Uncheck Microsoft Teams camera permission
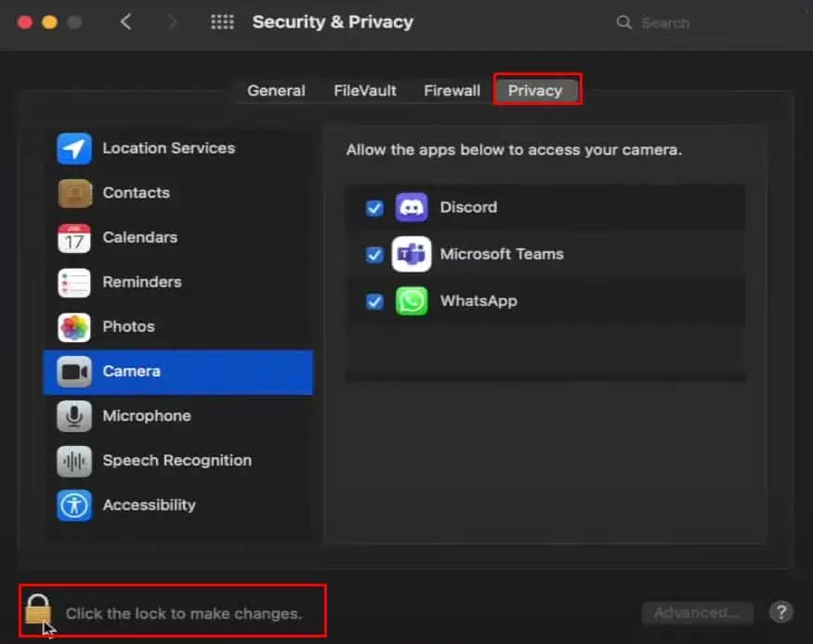813x644 pixels. [374, 254]
